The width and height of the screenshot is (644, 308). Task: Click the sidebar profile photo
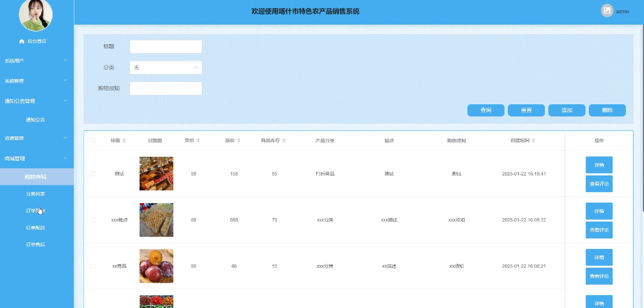pyautogui.click(x=36, y=15)
